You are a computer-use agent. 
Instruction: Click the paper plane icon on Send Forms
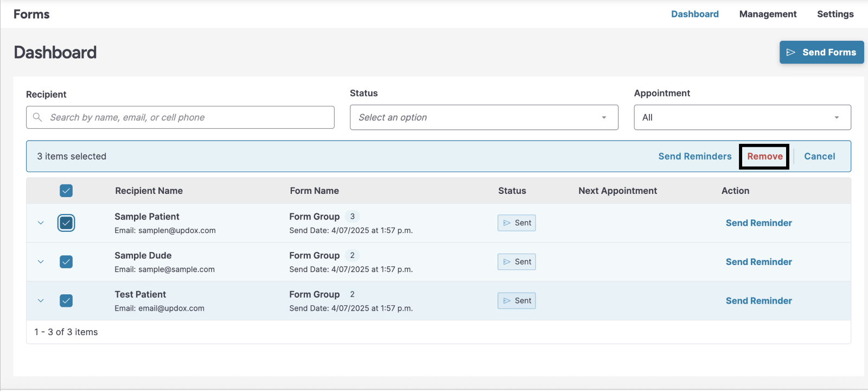pyautogui.click(x=790, y=53)
